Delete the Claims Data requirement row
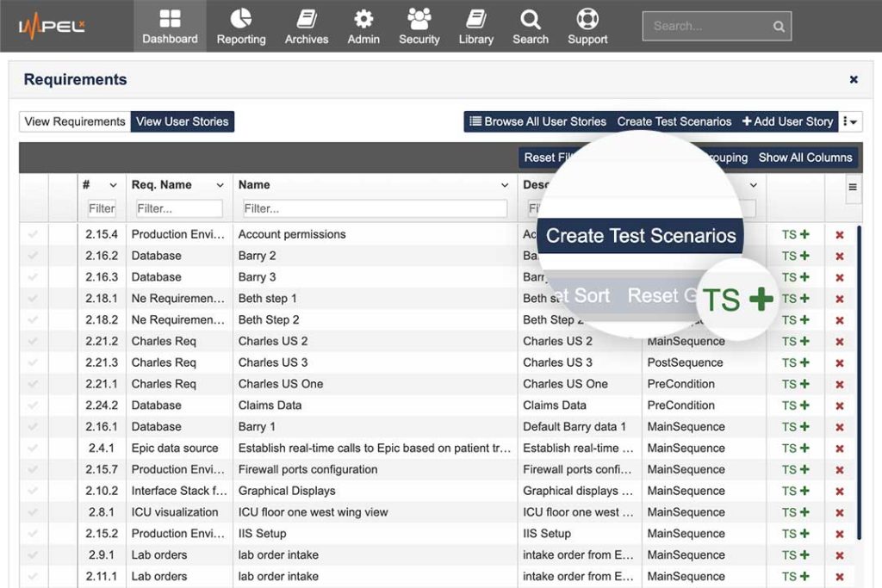 841,405
